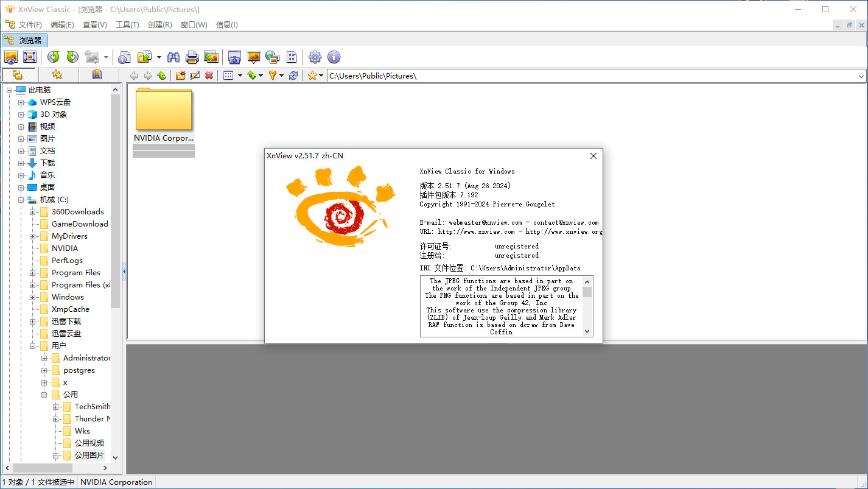Open the 创建(R) menu
This screenshot has height=489, width=868.
[x=159, y=24]
